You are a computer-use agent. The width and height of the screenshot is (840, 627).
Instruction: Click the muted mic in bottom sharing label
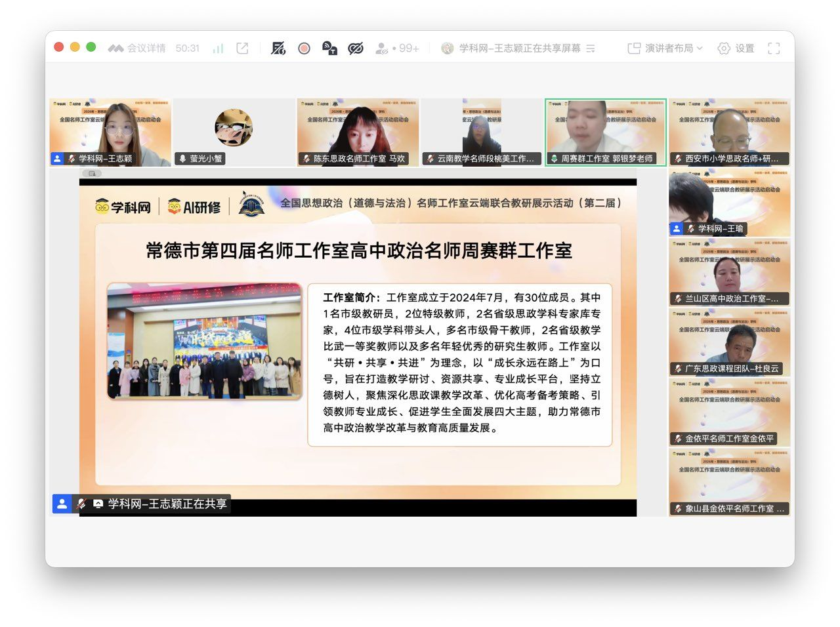coord(81,504)
